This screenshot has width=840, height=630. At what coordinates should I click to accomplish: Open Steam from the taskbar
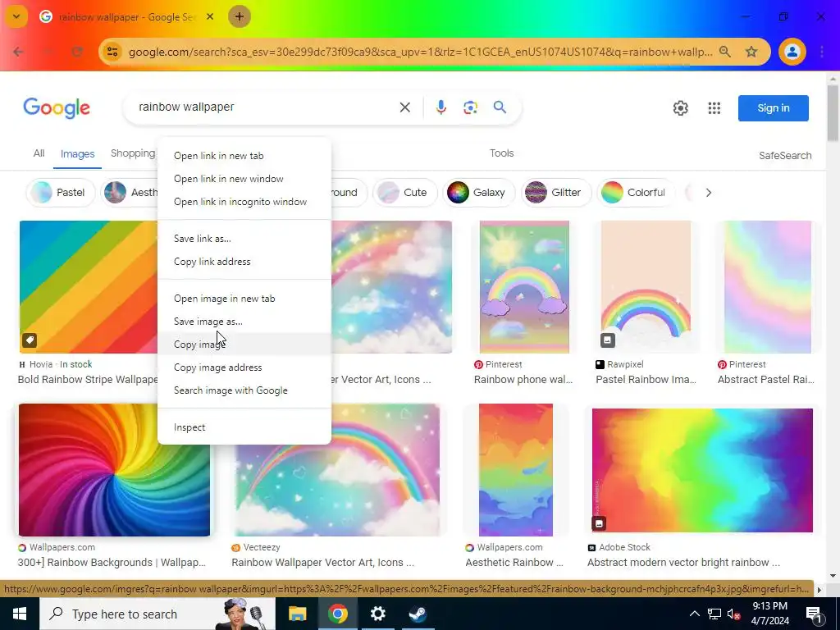point(418,614)
